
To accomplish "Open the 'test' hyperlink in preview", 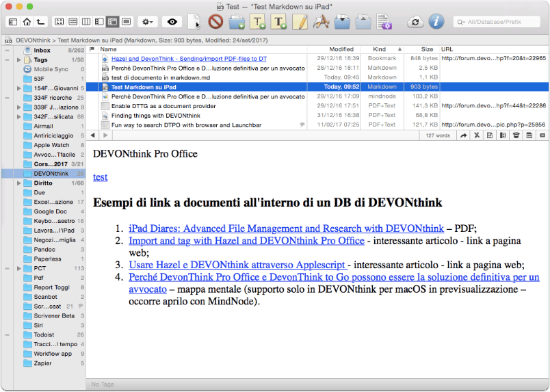I will (101, 177).
